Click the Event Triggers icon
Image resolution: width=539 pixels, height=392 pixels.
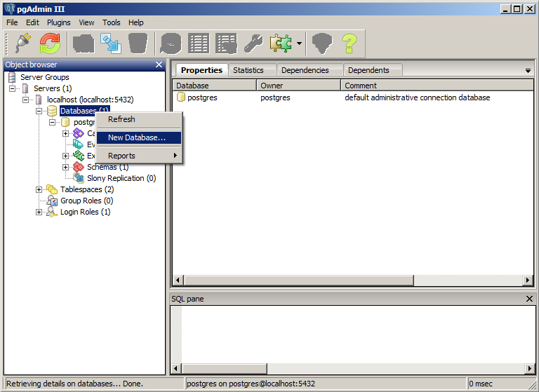click(79, 144)
